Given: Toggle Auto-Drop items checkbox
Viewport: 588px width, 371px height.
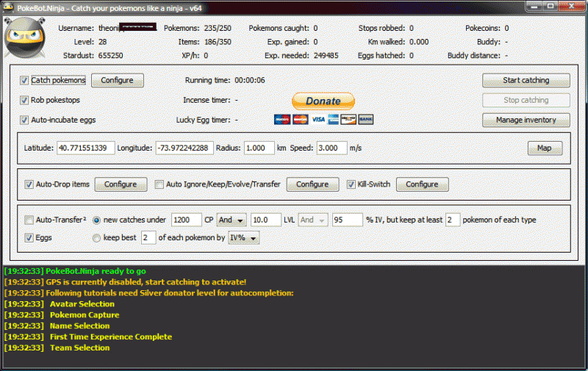Looking at the screenshot, I should 29,184.
